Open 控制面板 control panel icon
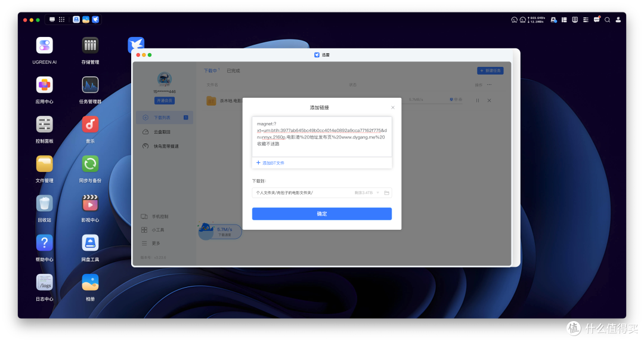Image resolution: width=644 pixels, height=342 pixels. tap(44, 125)
